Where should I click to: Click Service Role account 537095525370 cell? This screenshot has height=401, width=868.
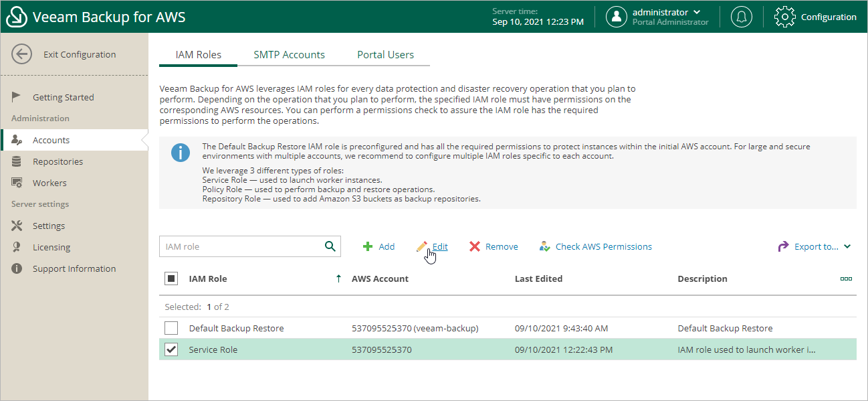coord(382,349)
